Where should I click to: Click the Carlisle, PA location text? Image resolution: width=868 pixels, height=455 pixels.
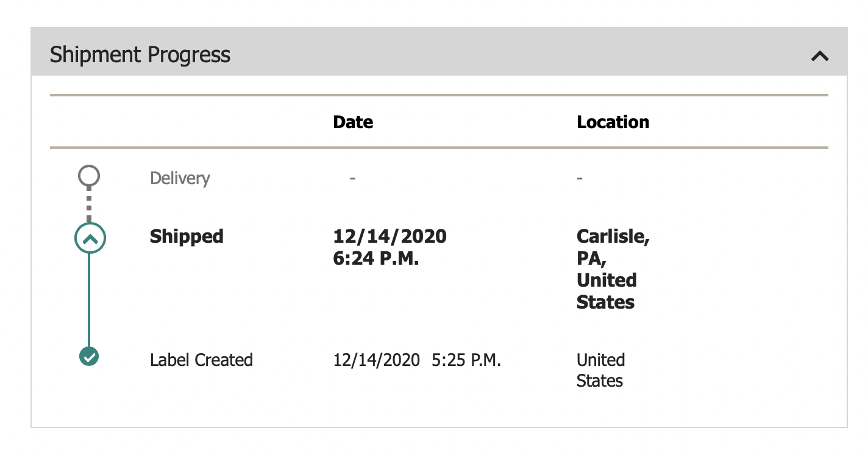click(x=613, y=247)
